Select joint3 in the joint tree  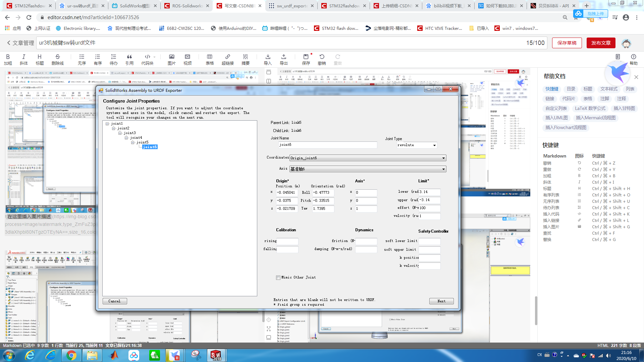(129, 133)
